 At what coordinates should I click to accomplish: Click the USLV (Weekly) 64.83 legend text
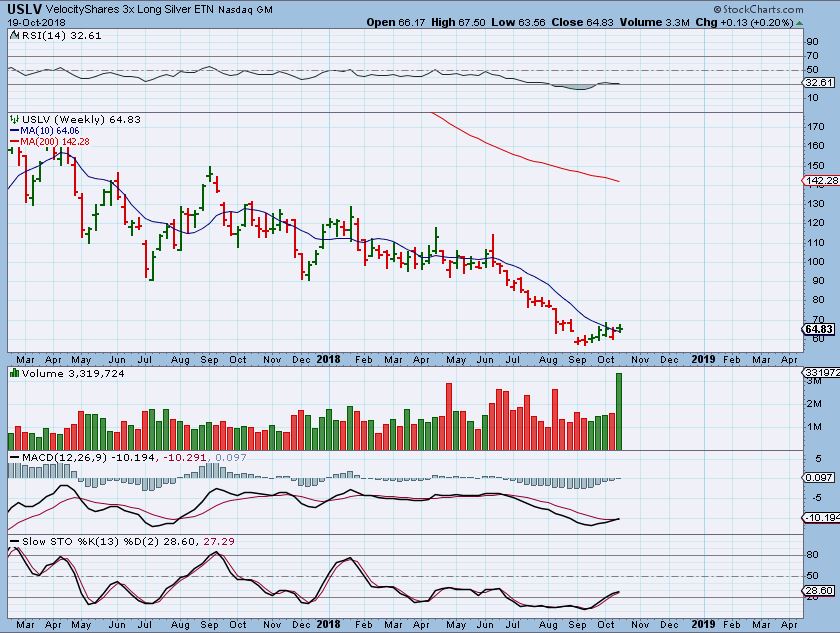[x=81, y=119]
